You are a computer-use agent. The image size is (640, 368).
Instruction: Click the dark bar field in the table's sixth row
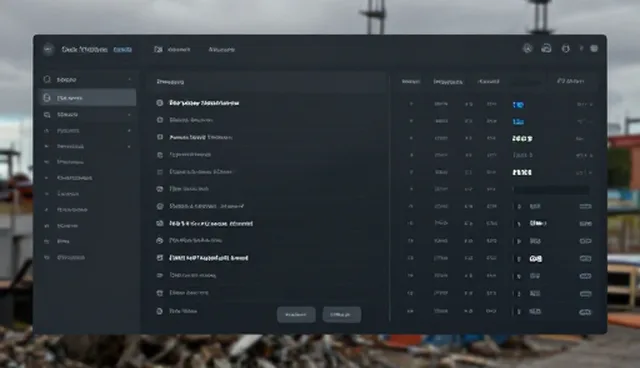point(551,189)
